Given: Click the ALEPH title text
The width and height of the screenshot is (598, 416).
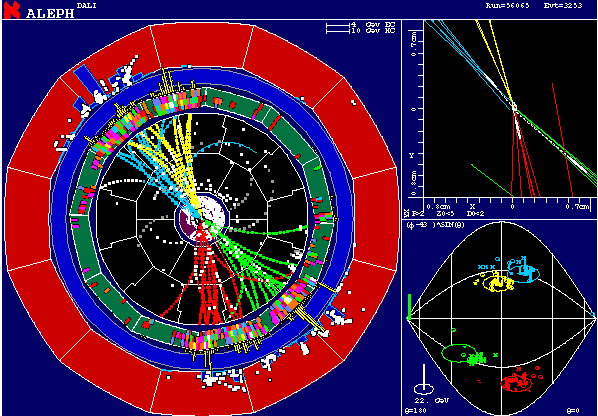Looking at the screenshot, I should (x=50, y=13).
